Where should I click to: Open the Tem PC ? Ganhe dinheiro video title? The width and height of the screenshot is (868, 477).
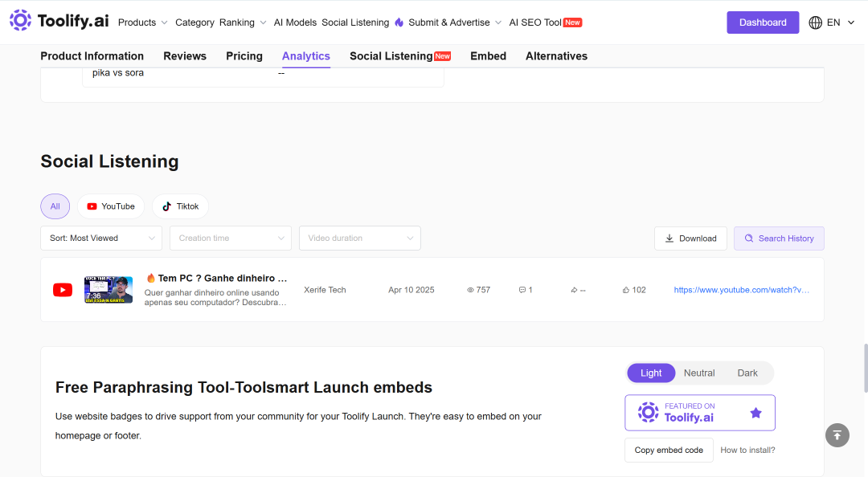[217, 279]
